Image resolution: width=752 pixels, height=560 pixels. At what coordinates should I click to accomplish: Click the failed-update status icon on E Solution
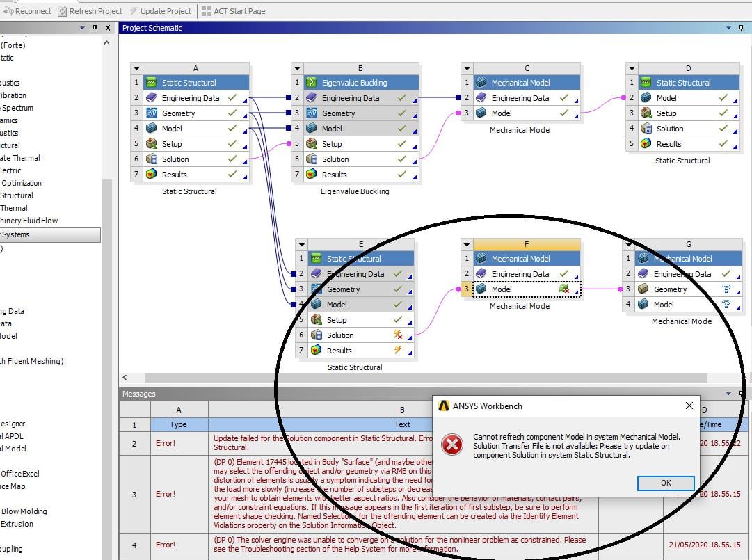point(398,334)
